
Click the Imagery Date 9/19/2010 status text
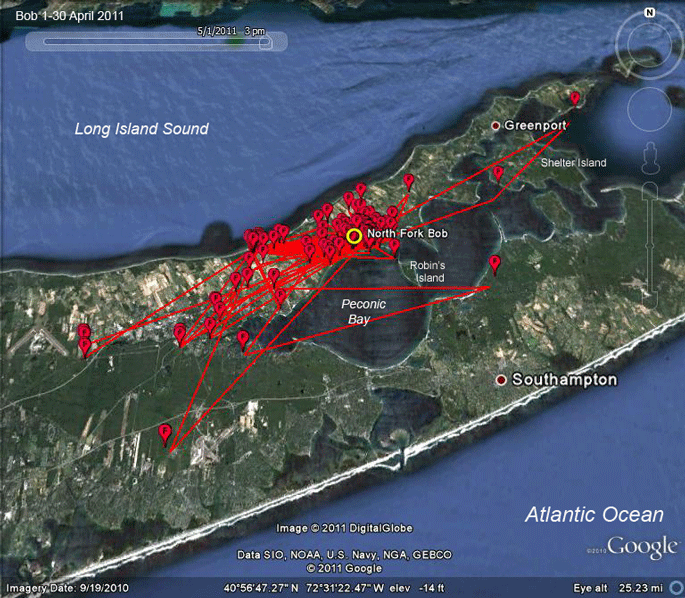[x=67, y=588]
